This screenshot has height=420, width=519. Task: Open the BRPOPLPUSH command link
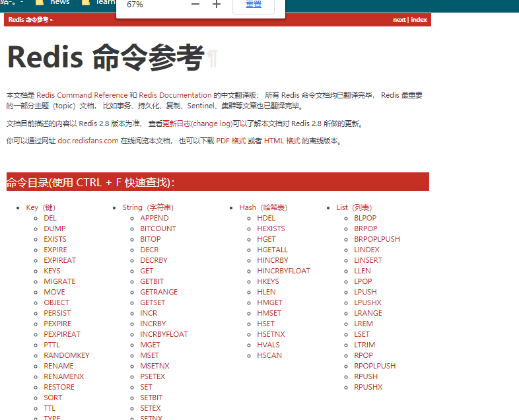(x=376, y=239)
